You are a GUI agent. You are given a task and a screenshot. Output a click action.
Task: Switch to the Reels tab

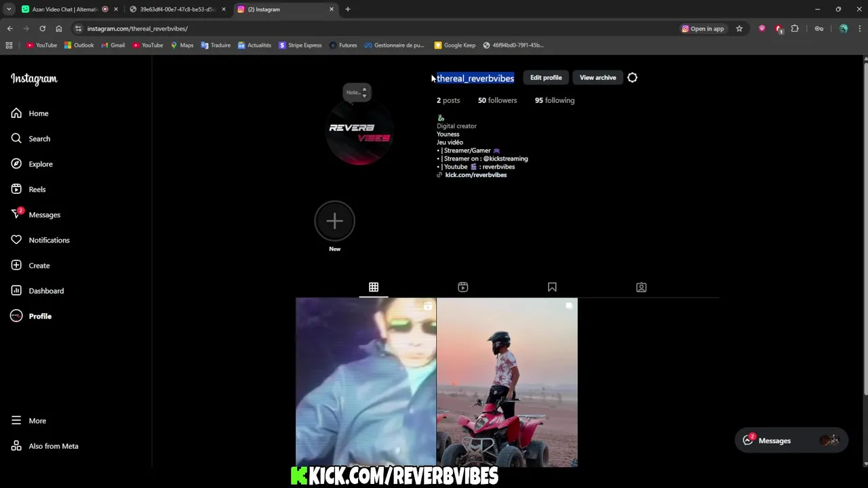point(462,287)
